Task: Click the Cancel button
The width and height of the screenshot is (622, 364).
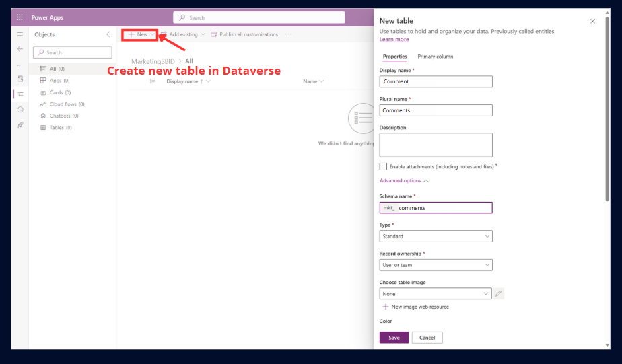Action: tap(427, 338)
